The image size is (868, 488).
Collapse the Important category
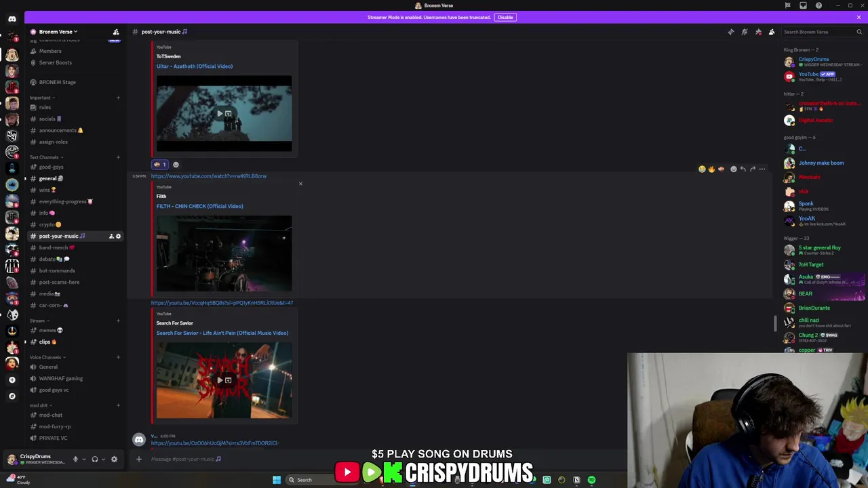tap(42, 98)
